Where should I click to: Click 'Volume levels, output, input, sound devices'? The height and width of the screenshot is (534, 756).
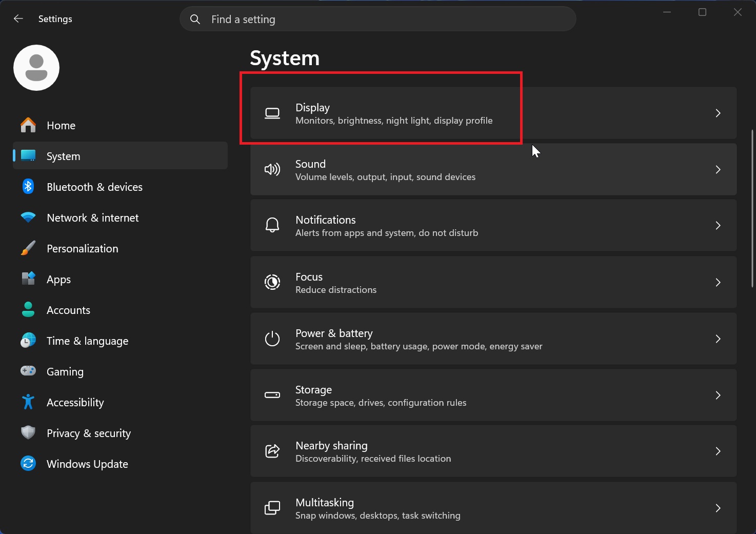(x=385, y=177)
